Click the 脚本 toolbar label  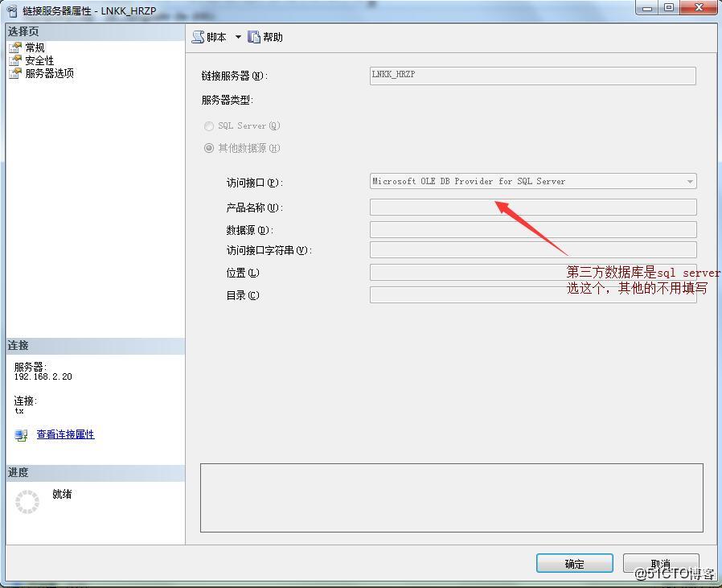tap(216, 37)
